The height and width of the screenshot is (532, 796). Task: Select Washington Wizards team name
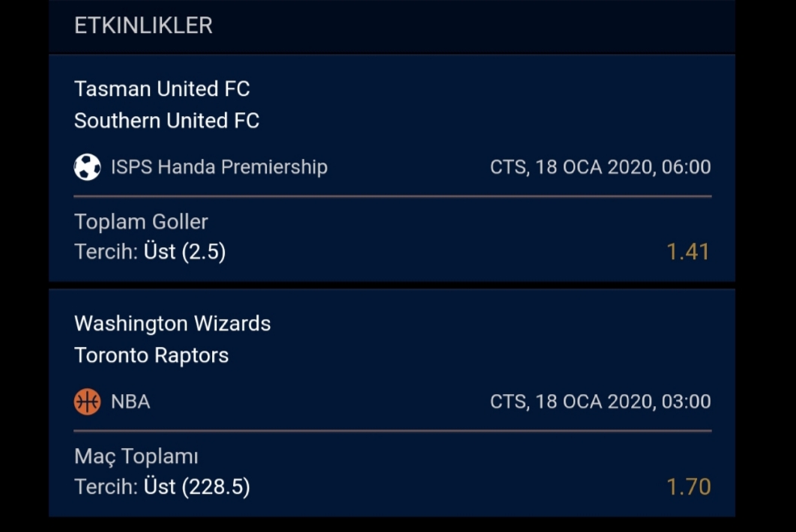click(172, 324)
